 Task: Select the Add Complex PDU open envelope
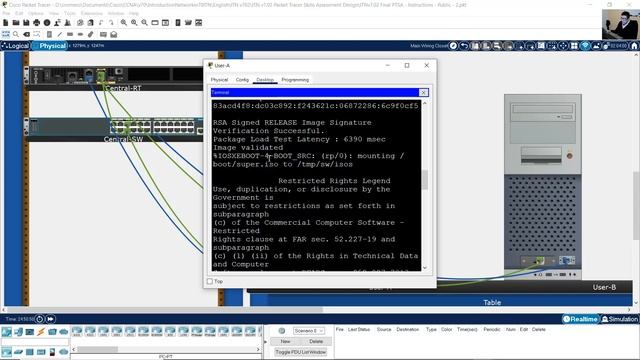click(x=113, y=34)
